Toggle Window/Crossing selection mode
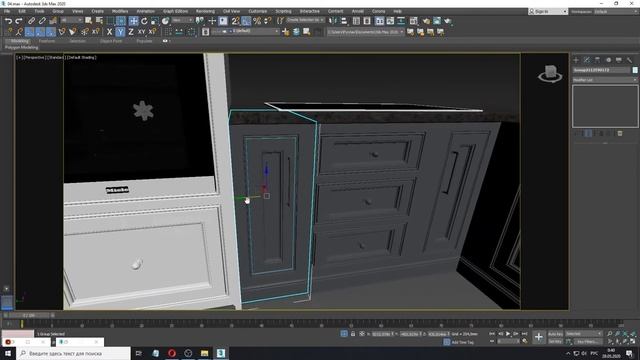Viewport: 640px width, 360px height. click(x=121, y=20)
